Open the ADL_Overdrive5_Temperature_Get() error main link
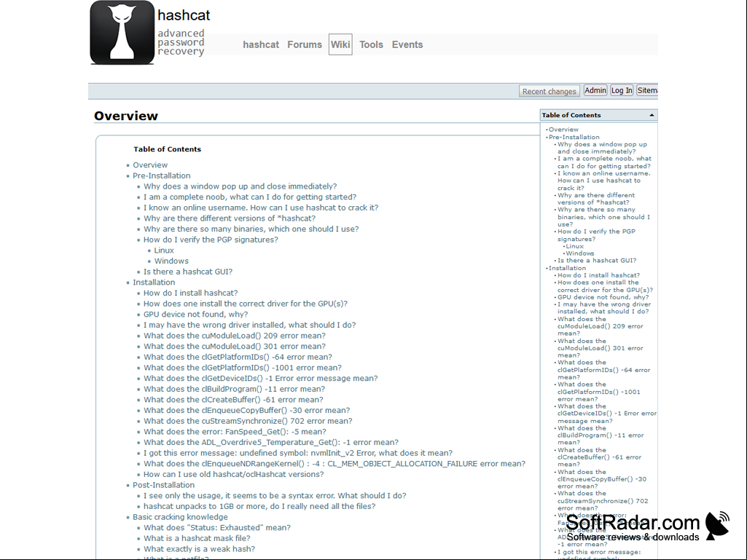The image size is (747, 560). tap(271, 442)
